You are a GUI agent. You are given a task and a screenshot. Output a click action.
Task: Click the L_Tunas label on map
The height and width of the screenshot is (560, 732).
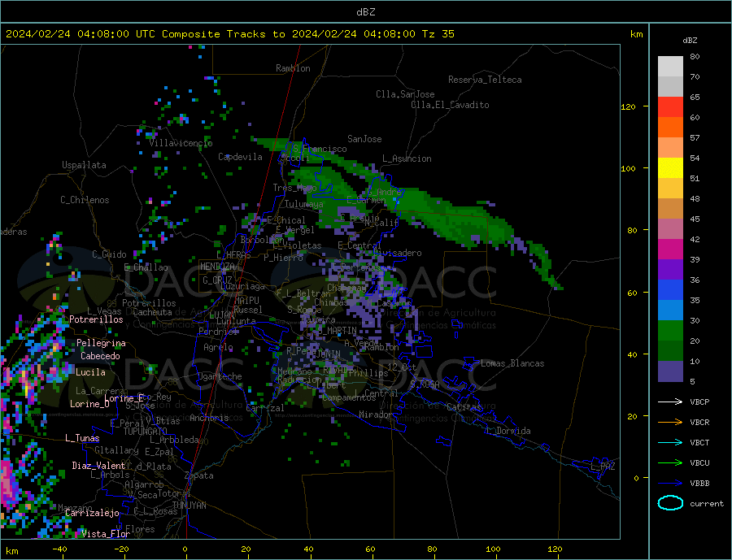(x=82, y=438)
